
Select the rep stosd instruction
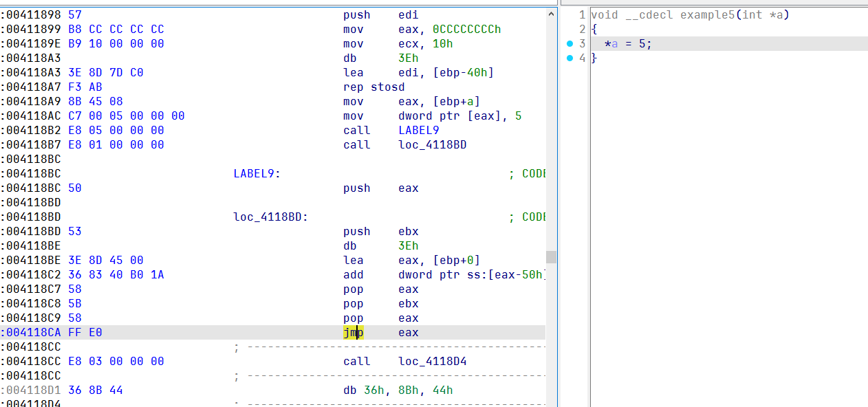coord(373,87)
